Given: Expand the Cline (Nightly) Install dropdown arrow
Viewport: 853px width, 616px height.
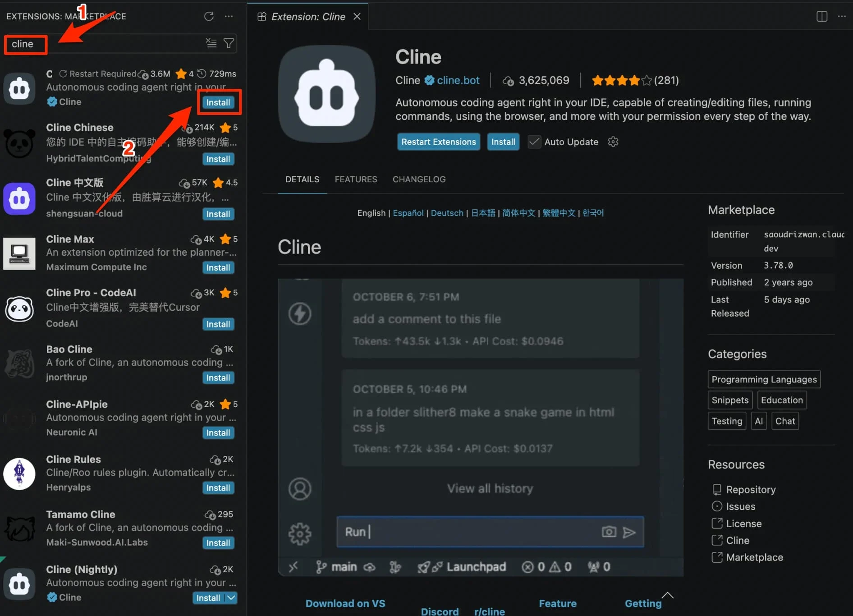Looking at the screenshot, I should [231, 598].
